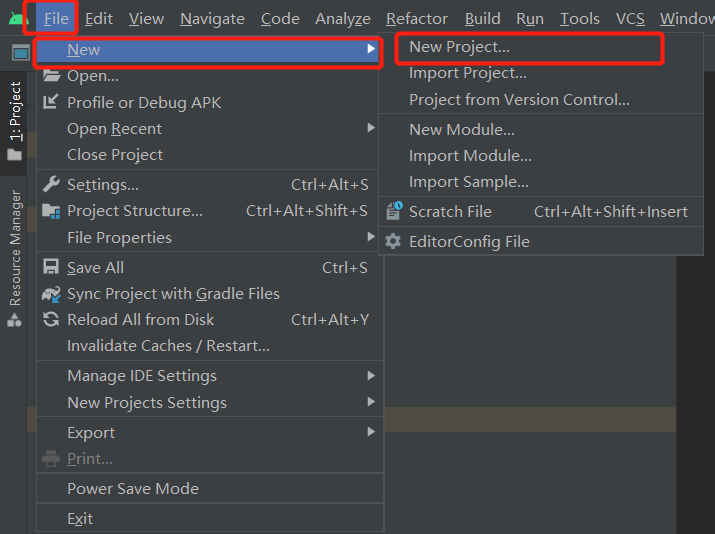Choose Import Project... from the submenu
Screen dimensions: 715x534
pos(541,73)
